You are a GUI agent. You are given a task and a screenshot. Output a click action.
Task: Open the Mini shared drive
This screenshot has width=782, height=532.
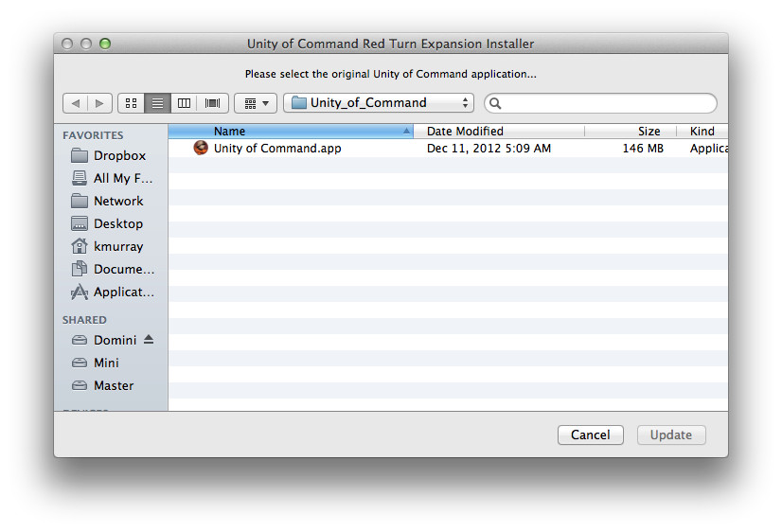pos(111,363)
